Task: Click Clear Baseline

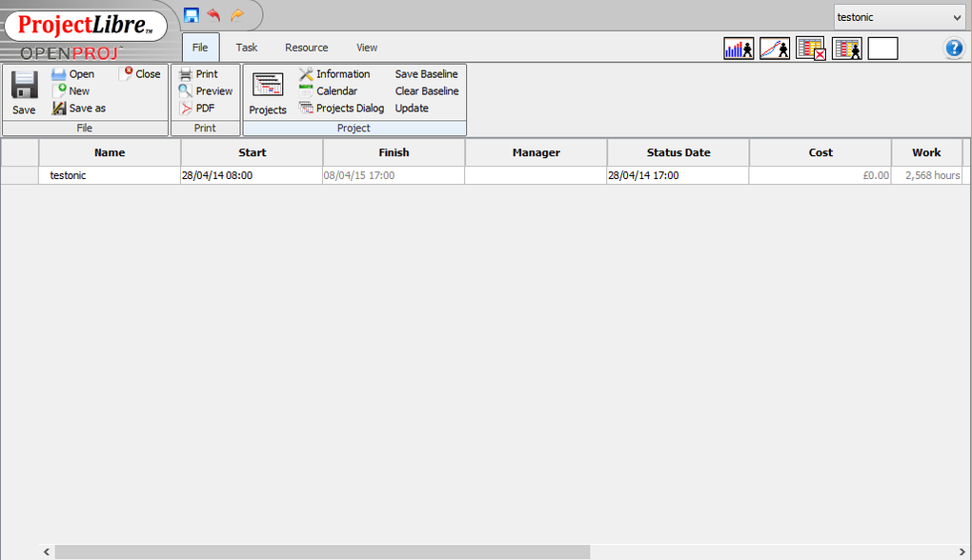Action: [x=427, y=90]
